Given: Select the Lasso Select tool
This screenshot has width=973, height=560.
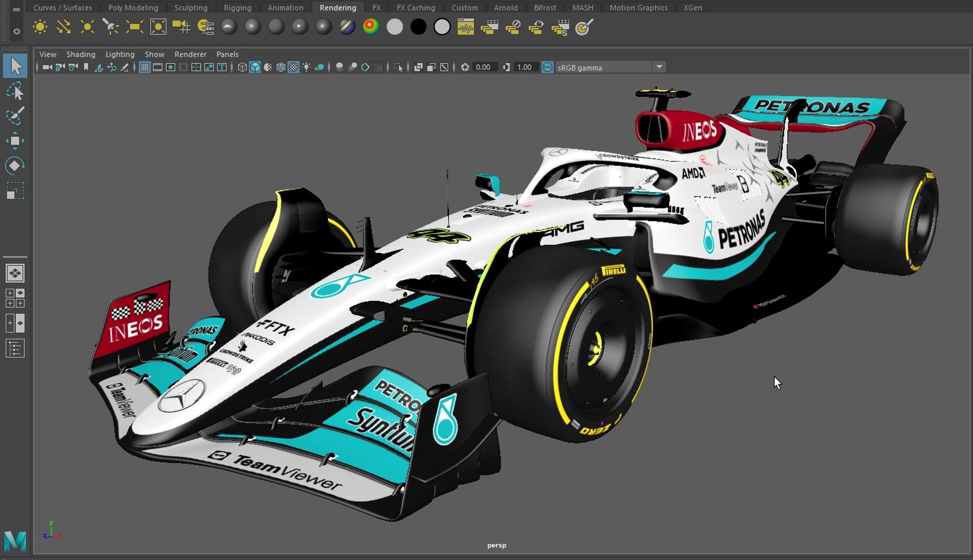Looking at the screenshot, I should click(15, 91).
